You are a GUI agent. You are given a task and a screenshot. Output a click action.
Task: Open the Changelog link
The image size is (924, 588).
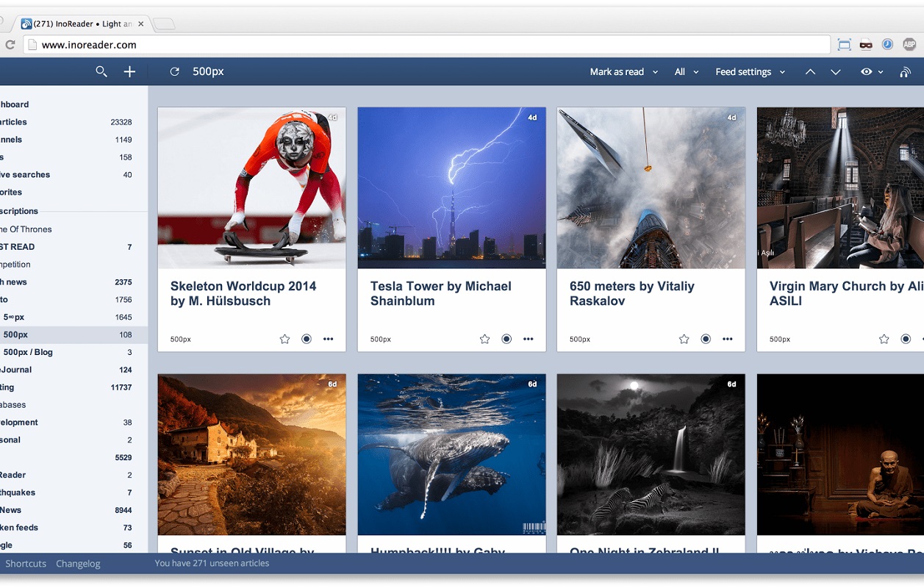point(78,564)
